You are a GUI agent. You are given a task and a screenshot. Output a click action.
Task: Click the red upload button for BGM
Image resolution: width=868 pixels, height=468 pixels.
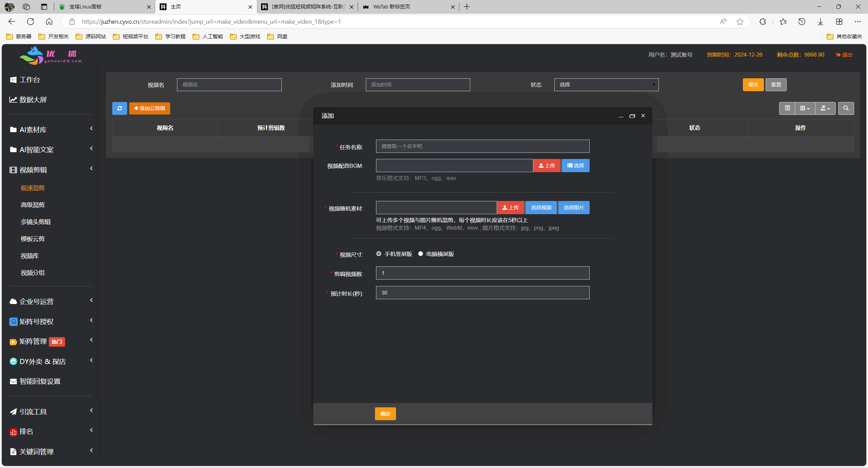(x=547, y=166)
